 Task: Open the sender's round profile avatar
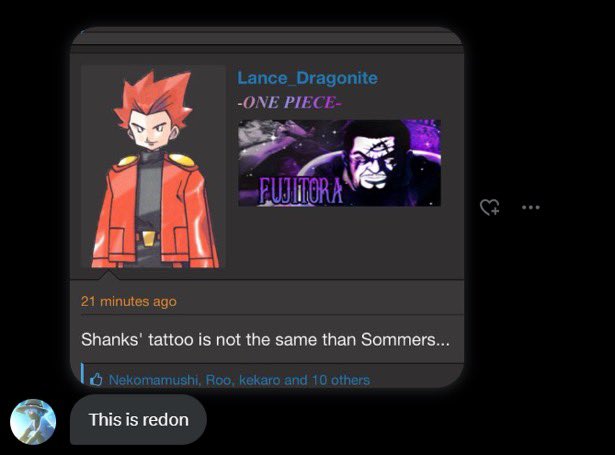pos(33,422)
